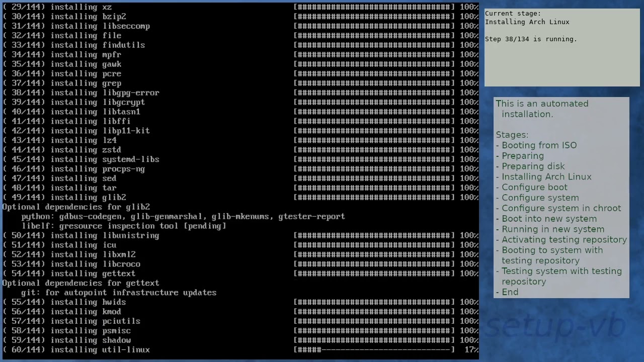Viewport: 644px width, 362px height.
Task: Click the util-linux progress bar at 17%
Action: click(374, 350)
